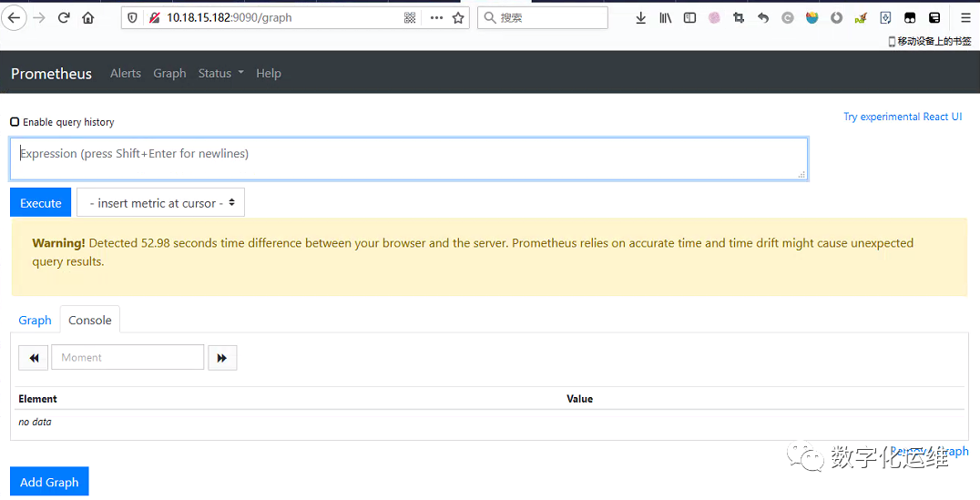This screenshot has height=500, width=980.
Task: Show the browser library icon
Action: 666,17
